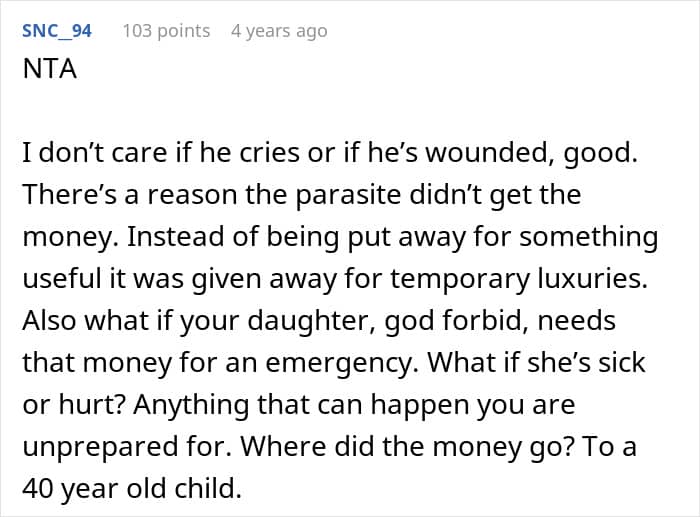Click the words or hurt? in the comment
The image size is (700, 517).
coord(73,405)
